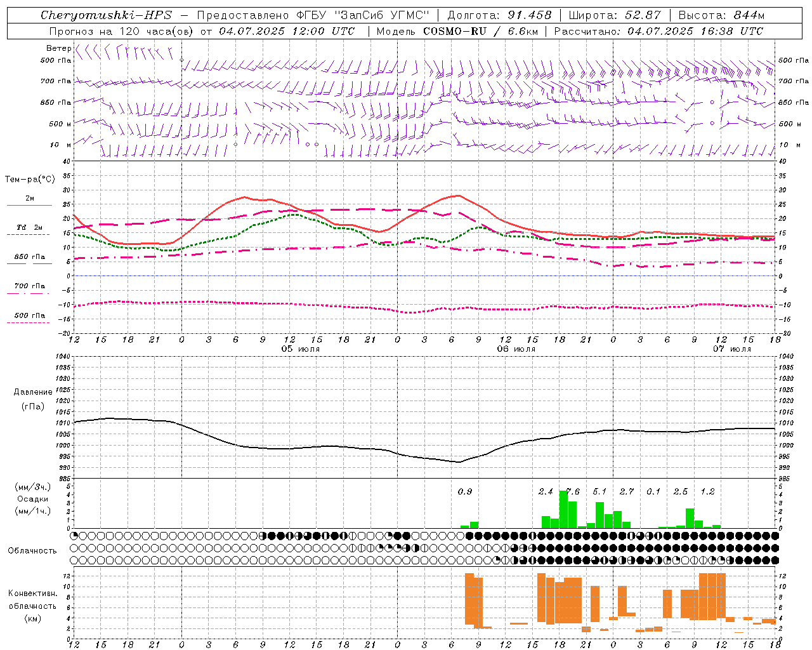Click the 0.1 precipitation total value
Viewport: 812px width, 650px height.
pos(653,492)
